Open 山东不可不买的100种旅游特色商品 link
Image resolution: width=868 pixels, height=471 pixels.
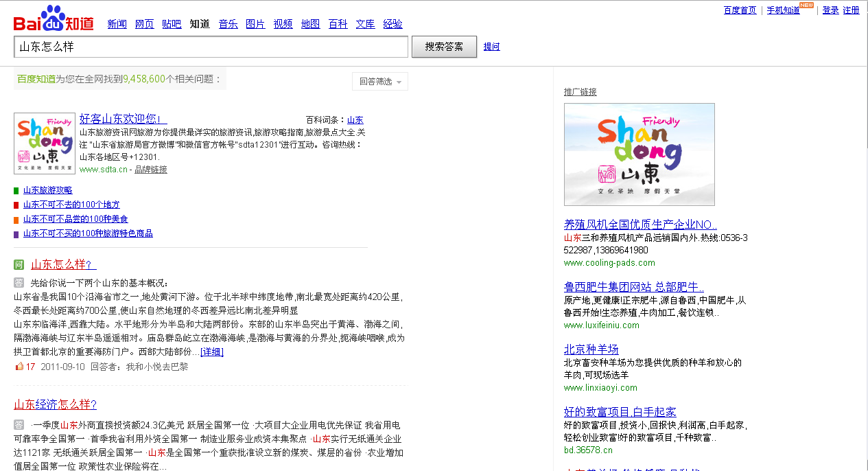point(88,233)
